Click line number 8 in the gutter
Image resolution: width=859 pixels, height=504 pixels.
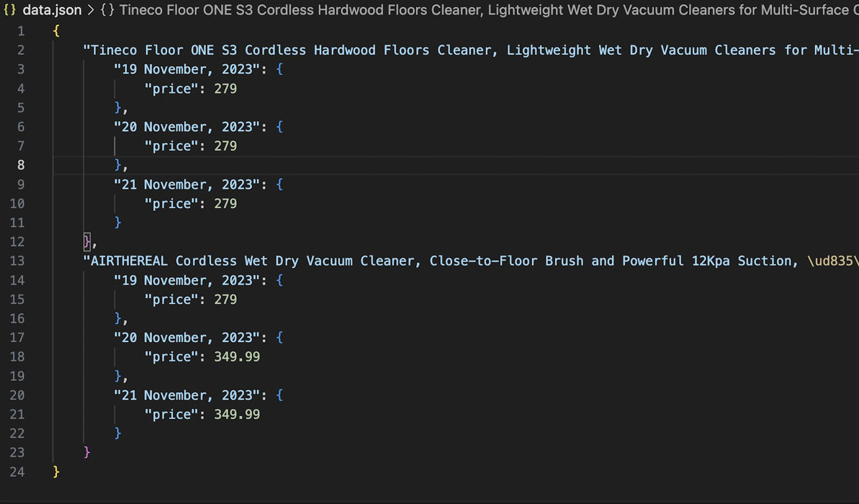21,165
